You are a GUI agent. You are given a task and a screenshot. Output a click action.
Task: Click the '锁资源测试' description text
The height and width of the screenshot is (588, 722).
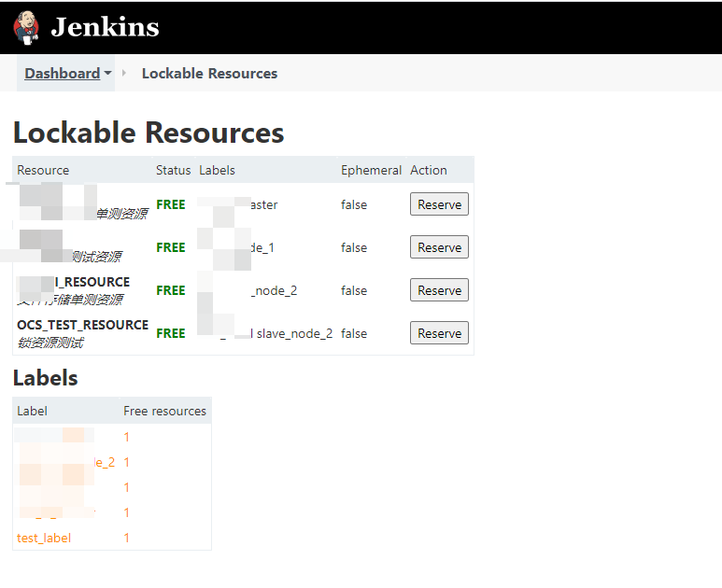coord(50,343)
